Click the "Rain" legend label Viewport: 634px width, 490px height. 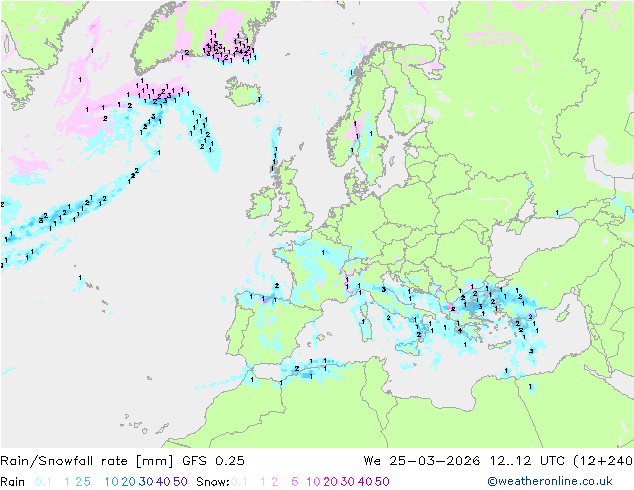coord(13,482)
